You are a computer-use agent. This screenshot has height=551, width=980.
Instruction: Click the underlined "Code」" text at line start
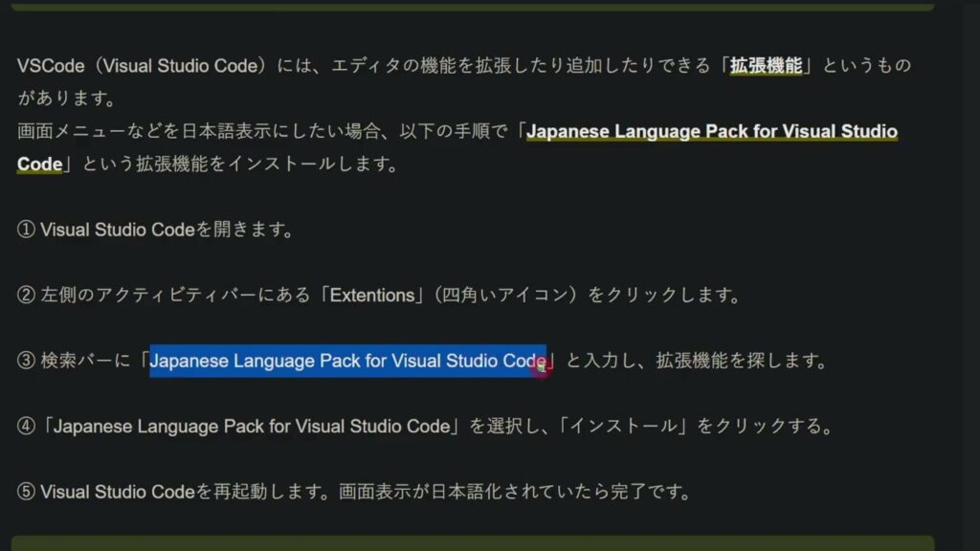click(38, 164)
